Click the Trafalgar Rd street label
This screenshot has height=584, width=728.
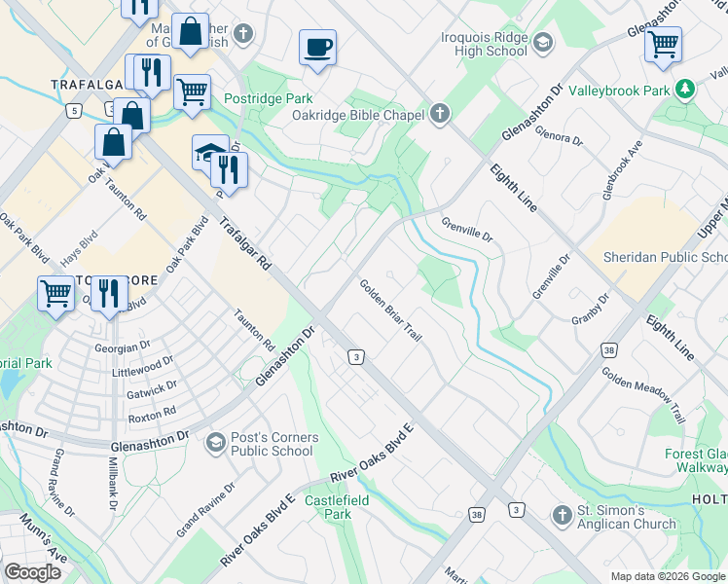click(244, 243)
